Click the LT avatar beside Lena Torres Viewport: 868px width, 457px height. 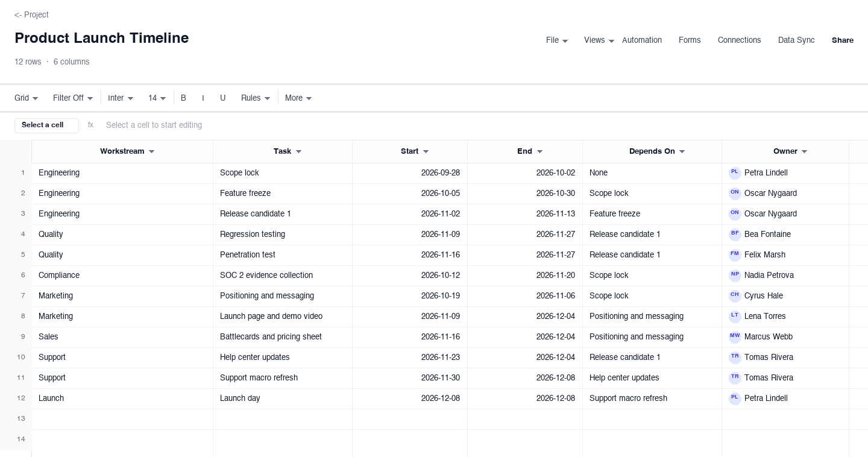coord(735,317)
